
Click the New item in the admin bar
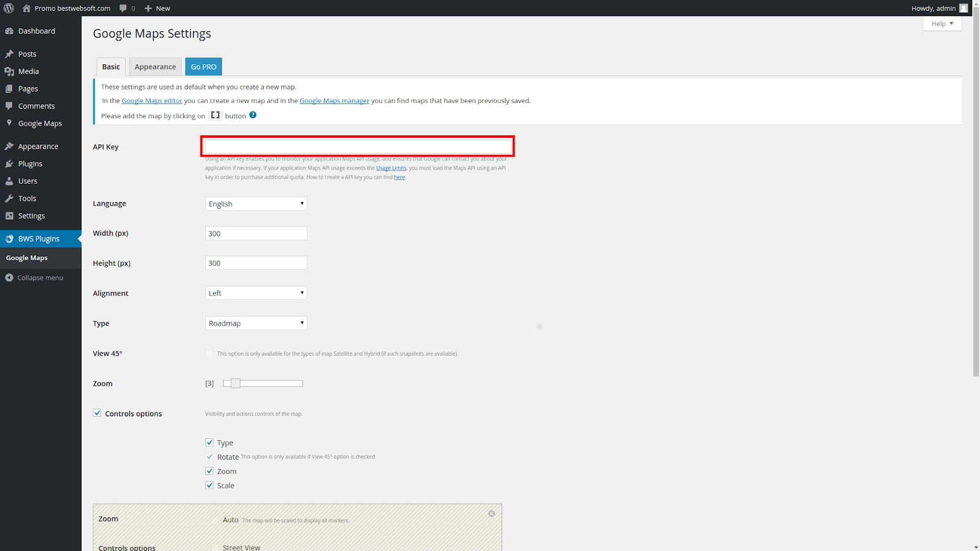[157, 8]
